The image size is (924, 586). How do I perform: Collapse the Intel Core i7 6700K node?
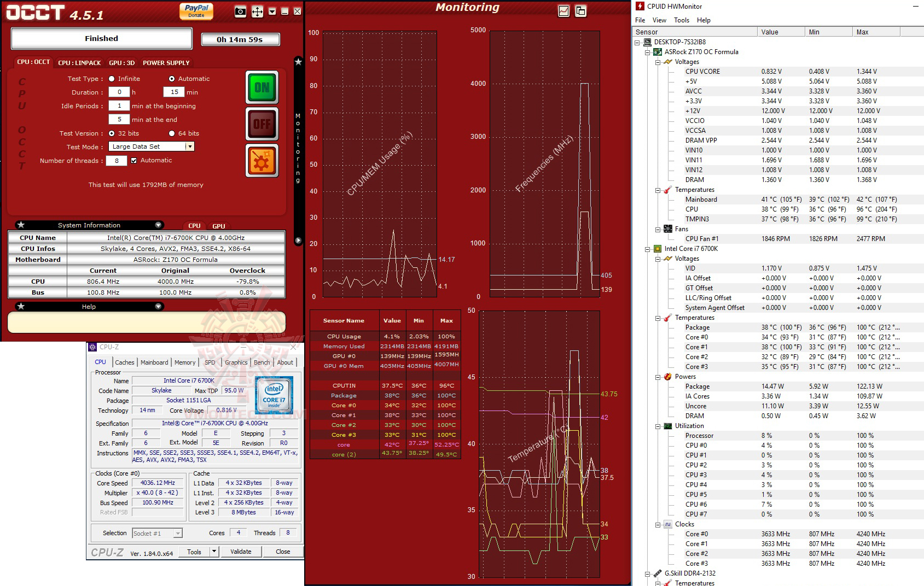click(648, 249)
